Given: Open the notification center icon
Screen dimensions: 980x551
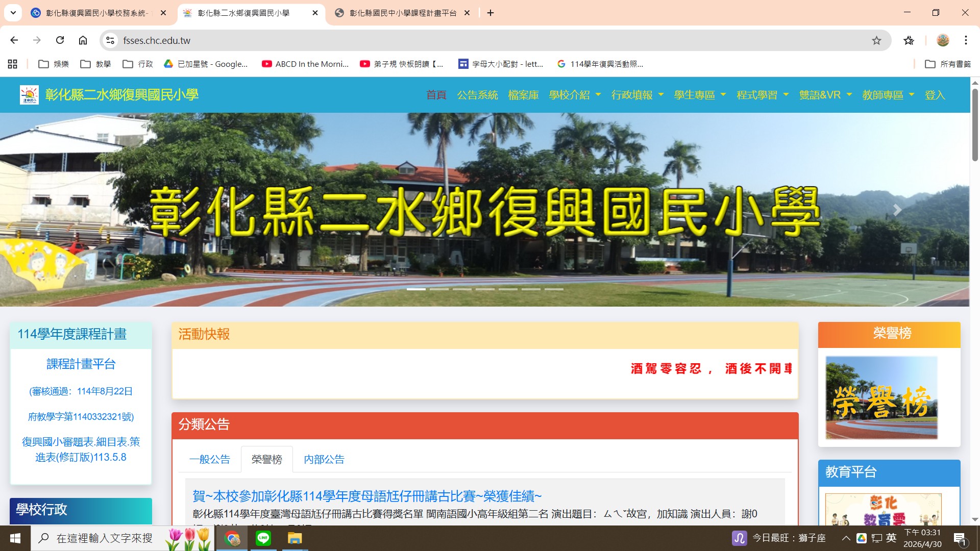Looking at the screenshot, I should (960, 538).
